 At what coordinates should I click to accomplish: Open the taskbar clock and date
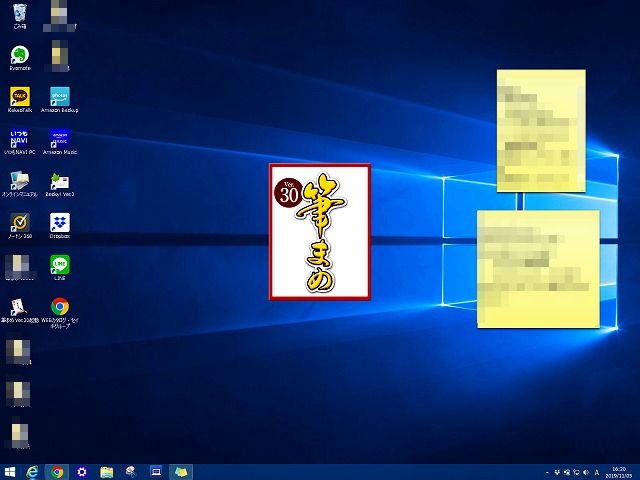tap(619, 473)
